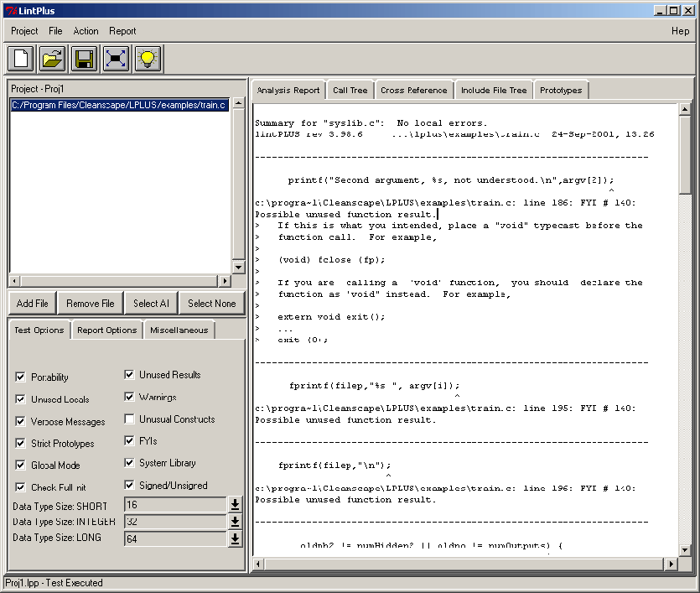Select train.c in the project file list
Viewport: 700px width, 593px height.
118,105
